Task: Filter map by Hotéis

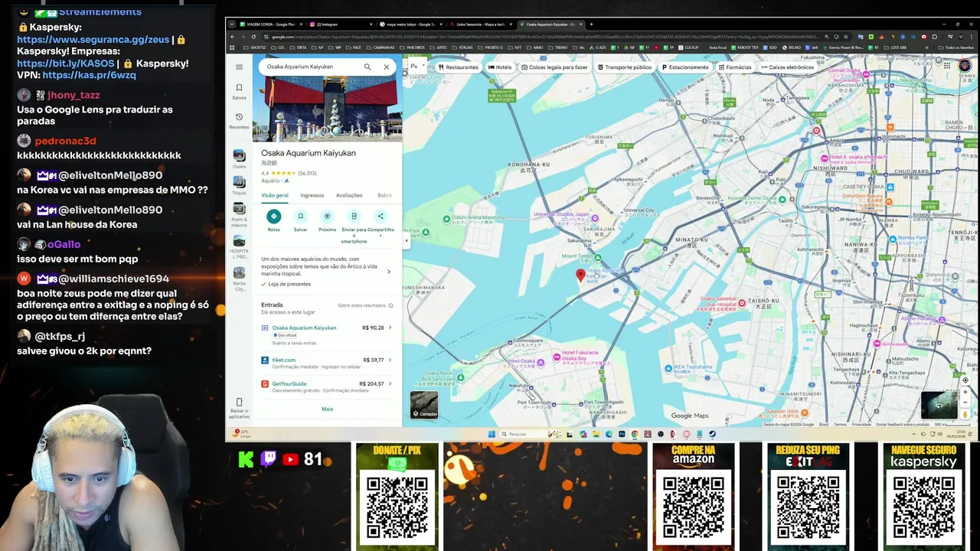Action: pos(499,67)
